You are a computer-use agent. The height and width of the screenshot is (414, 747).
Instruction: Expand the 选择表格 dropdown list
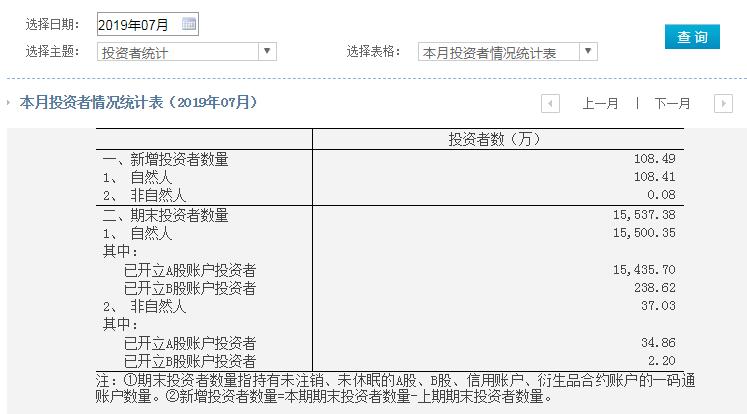[507, 52]
